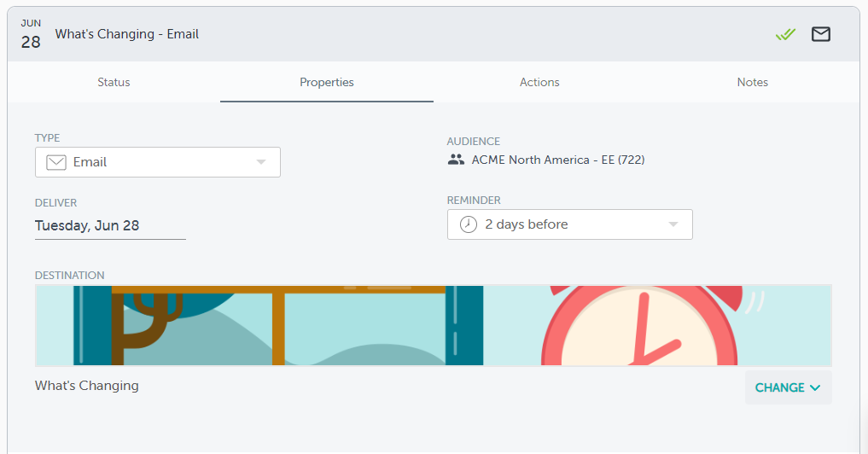868x454 pixels.
Task: Click the green double-checkmark status icon
Action: tap(785, 34)
